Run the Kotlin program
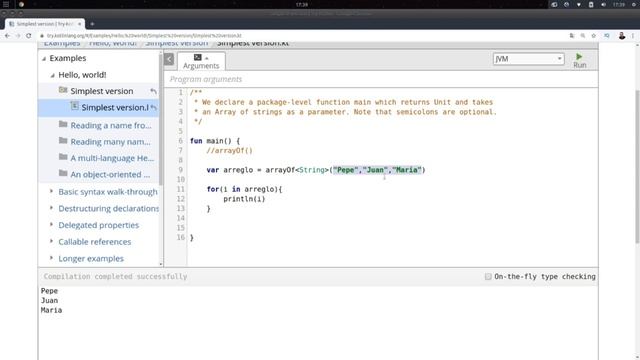The width and height of the screenshot is (640, 360). tap(579, 60)
